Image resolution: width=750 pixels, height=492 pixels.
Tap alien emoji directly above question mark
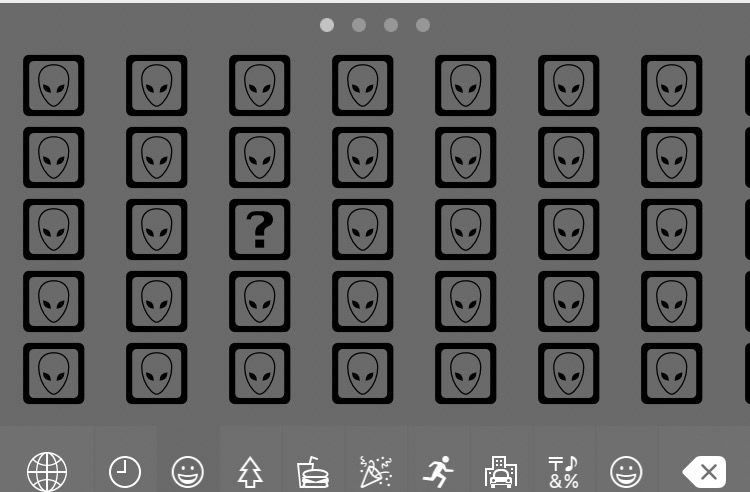click(x=260, y=157)
